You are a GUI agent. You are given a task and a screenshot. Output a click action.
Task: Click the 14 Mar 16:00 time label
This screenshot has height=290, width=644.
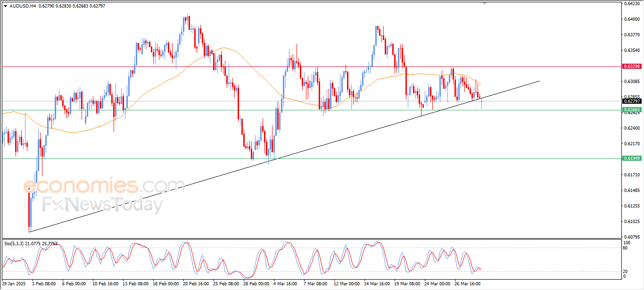pyautogui.click(x=377, y=284)
